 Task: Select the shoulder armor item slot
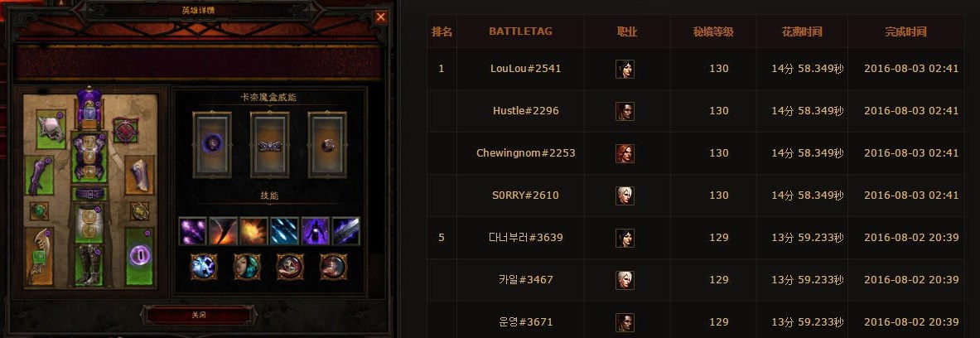click(51, 129)
